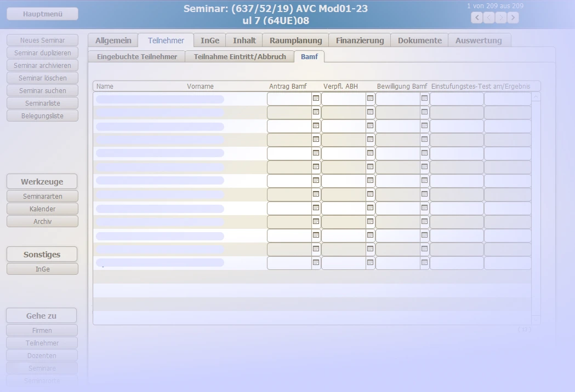This screenshot has width=575, height=392.
Task: Open Verpfl. ABH calendar in first row
Action: tap(370, 98)
